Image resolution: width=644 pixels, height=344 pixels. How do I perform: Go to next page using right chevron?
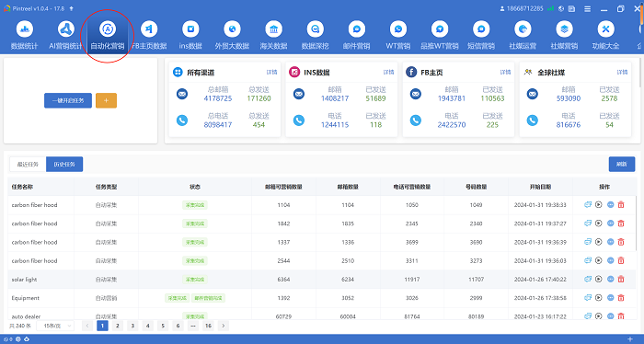(x=224, y=326)
